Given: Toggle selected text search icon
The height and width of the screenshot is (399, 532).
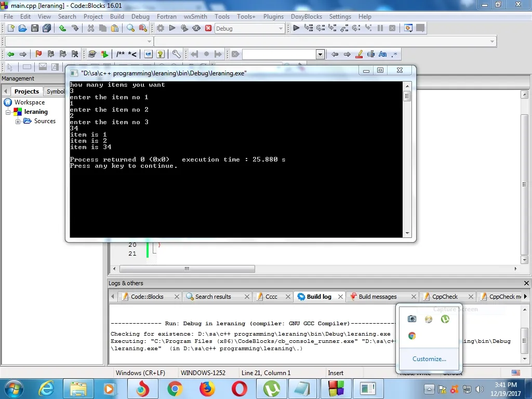Looking at the screenshot, I should pyautogui.click(x=371, y=54).
